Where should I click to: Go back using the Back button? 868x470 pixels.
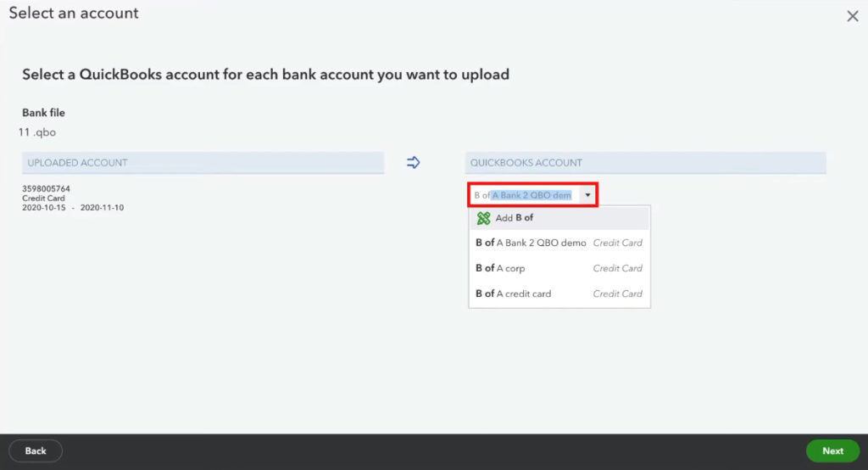(36, 450)
